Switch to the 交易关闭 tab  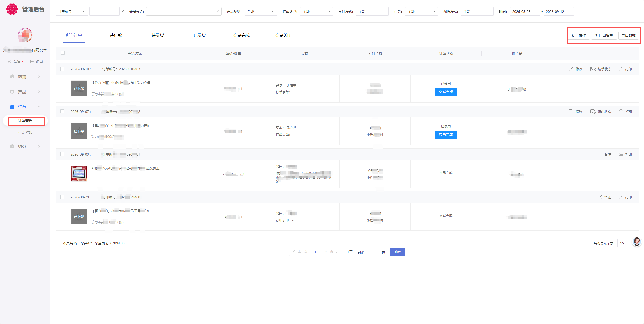point(283,35)
